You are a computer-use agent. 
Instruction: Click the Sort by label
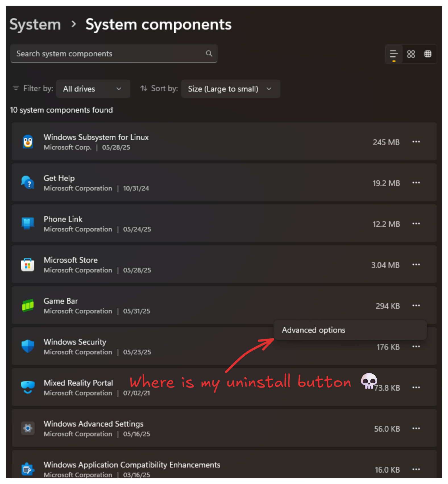tap(164, 88)
